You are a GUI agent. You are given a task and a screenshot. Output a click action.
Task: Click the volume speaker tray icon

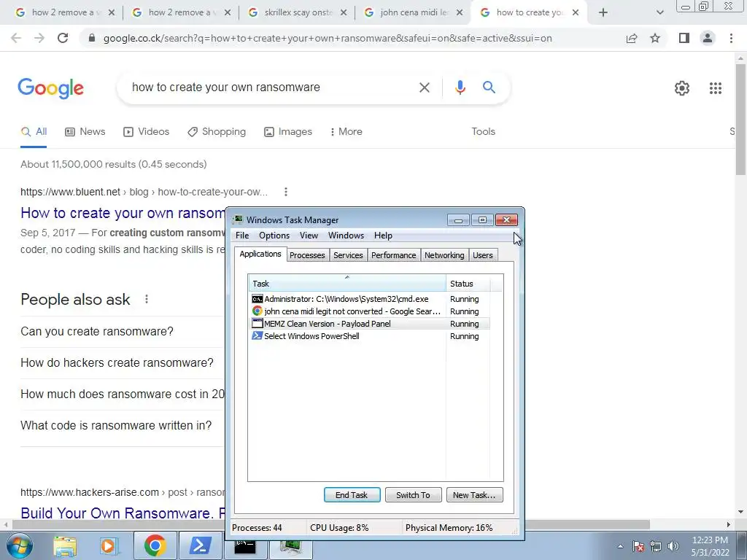tap(673, 546)
